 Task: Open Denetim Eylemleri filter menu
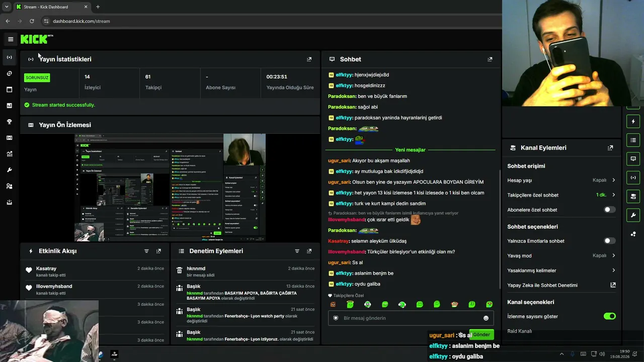pyautogui.click(x=297, y=251)
